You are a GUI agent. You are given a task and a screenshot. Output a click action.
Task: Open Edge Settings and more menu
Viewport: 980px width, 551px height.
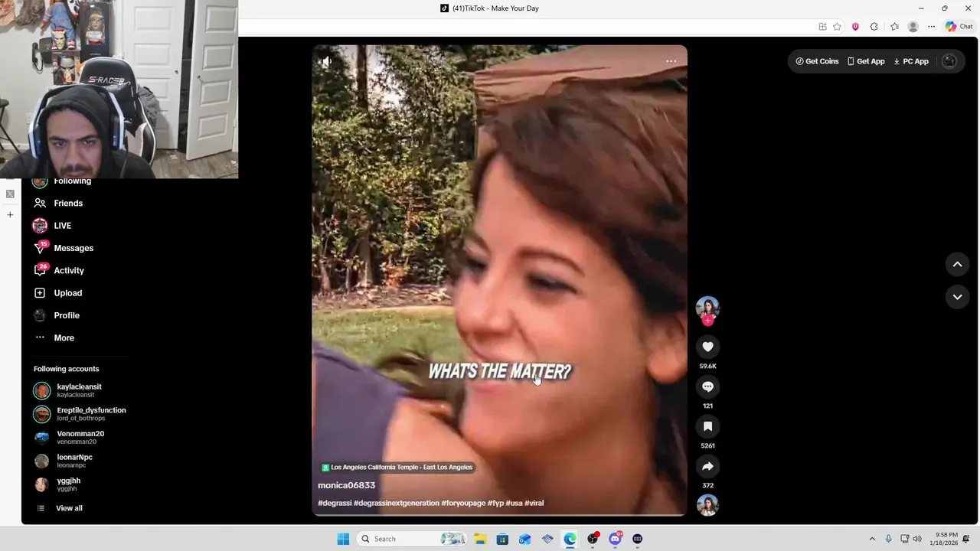coord(931,27)
